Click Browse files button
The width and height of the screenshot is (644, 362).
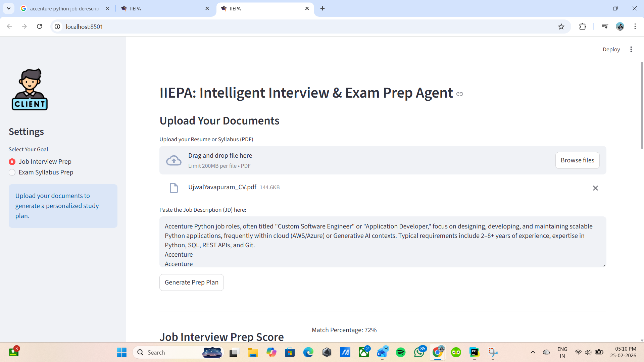point(577,160)
